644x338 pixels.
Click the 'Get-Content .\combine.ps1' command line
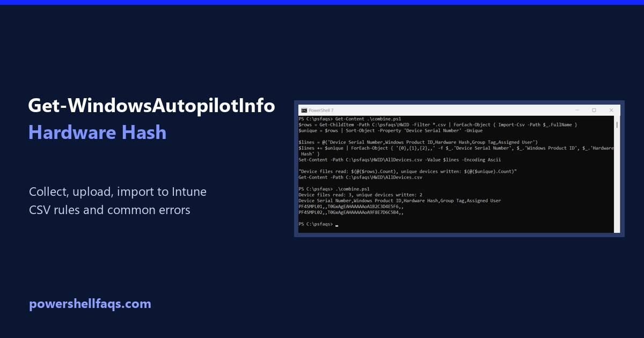(350, 119)
